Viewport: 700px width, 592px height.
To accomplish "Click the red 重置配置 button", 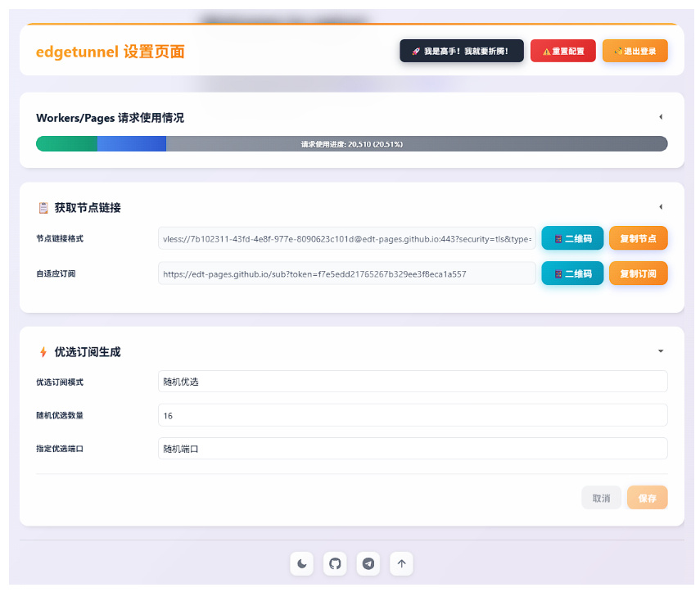I will pyautogui.click(x=563, y=51).
